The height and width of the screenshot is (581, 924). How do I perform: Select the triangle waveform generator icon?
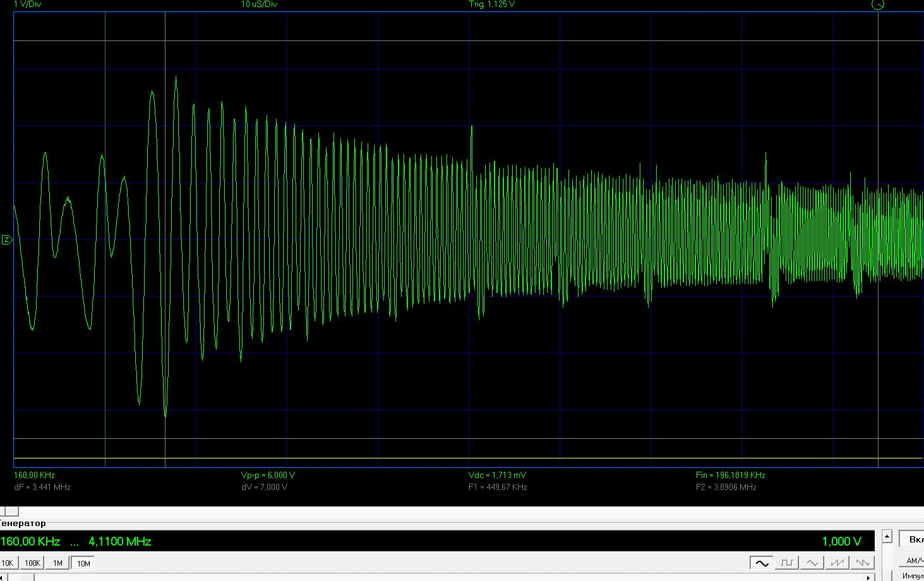coord(812,563)
